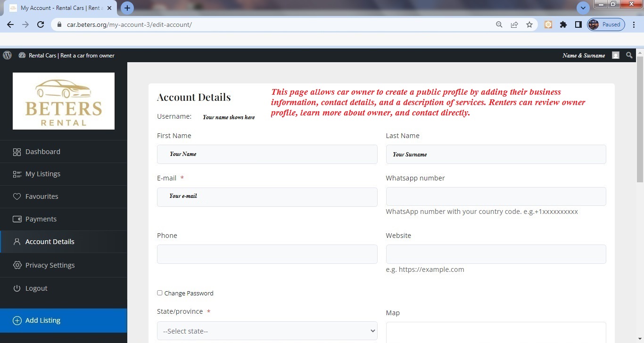Open the tab search chevron in title bar
The image size is (644, 343).
click(583, 8)
